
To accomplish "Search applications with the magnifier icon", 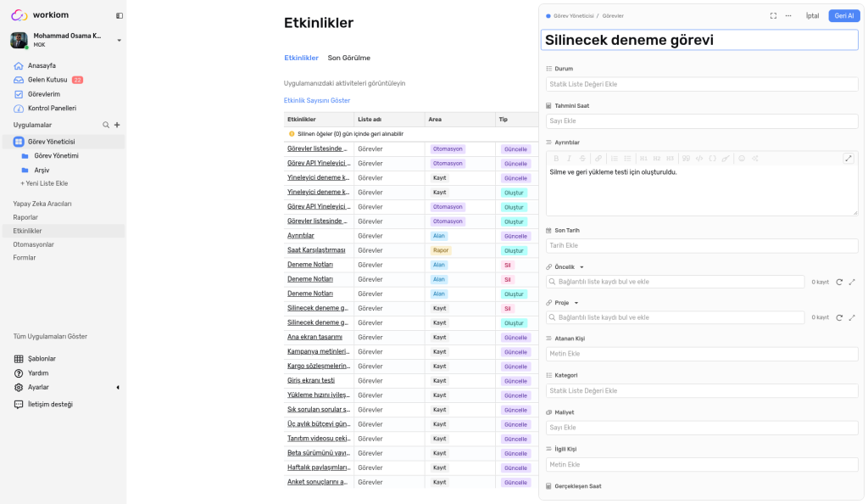I will [x=106, y=126].
